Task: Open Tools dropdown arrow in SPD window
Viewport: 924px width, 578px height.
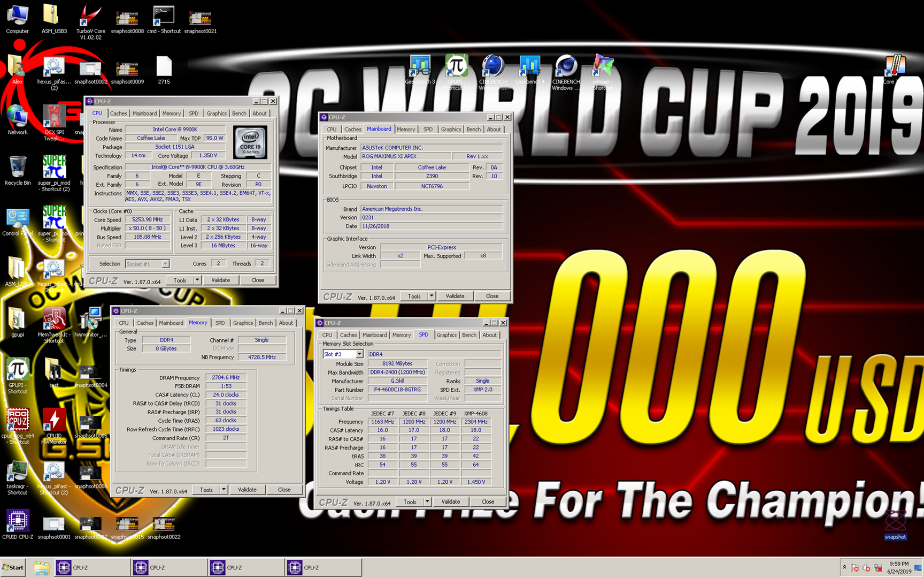Action: click(427, 501)
